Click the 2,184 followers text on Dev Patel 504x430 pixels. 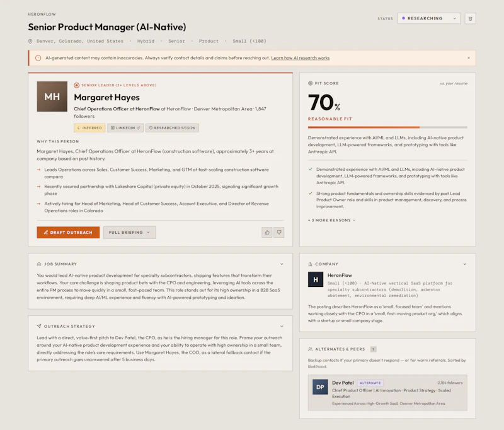coord(450,383)
